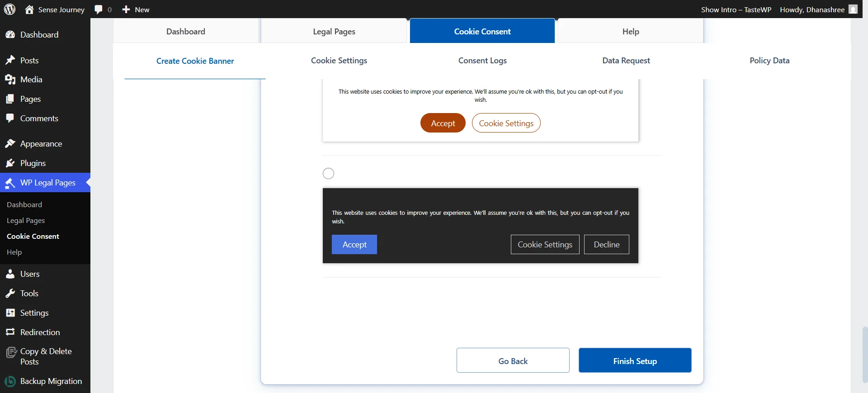Open the Howdy, Dhanashree user menu
Screen dimensions: 868x393
818,9
